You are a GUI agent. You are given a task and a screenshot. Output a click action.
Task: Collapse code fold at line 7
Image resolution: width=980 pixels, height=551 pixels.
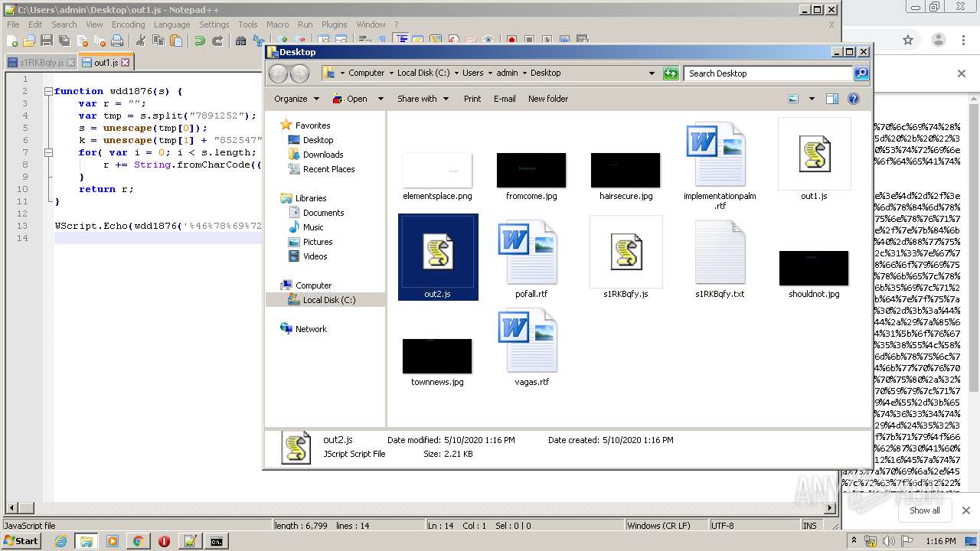tap(48, 152)
